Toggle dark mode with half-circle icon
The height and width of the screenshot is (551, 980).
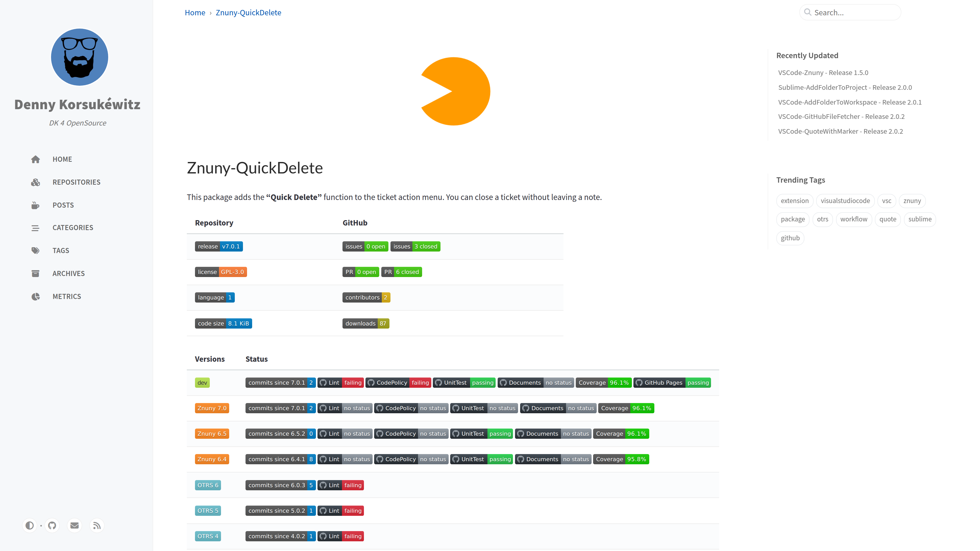coord(29,525)
